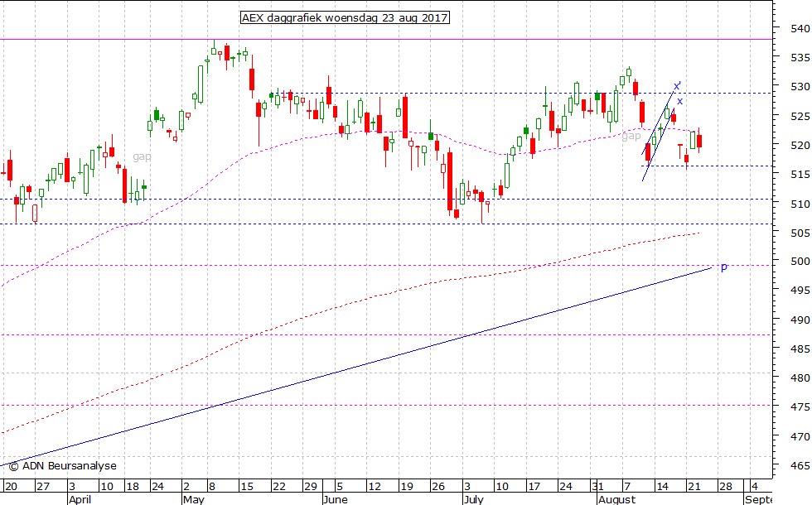Click date label '8' under May
Viewport: 812px width, 505px height.
coord(212,487)
